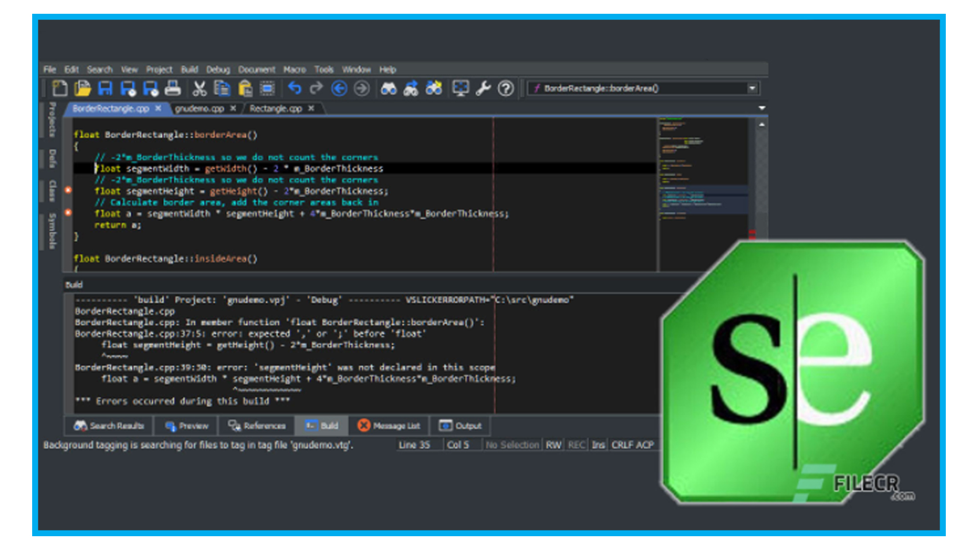Open the Search menu
Viewport: 980px width, 551px height.
coord(100,69)
